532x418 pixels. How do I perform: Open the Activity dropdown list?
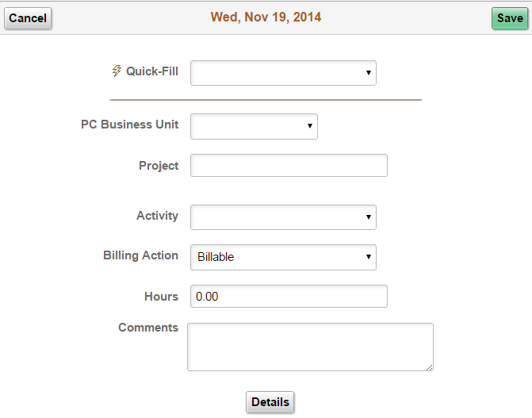click(x=283, y=217)
